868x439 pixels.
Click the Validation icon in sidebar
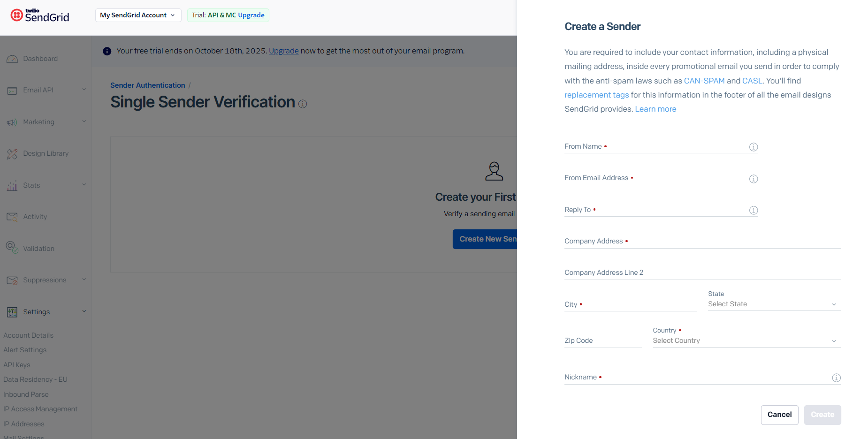(12, 247)
